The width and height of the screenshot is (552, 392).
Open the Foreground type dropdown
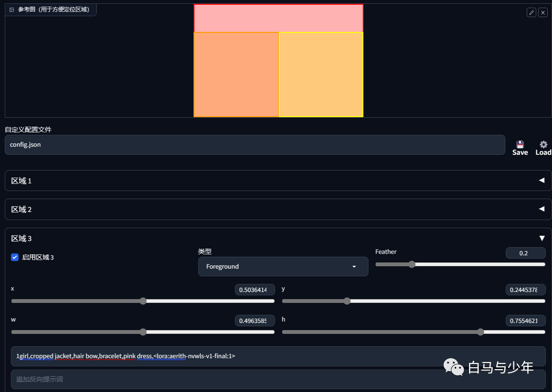coord(283,266)
